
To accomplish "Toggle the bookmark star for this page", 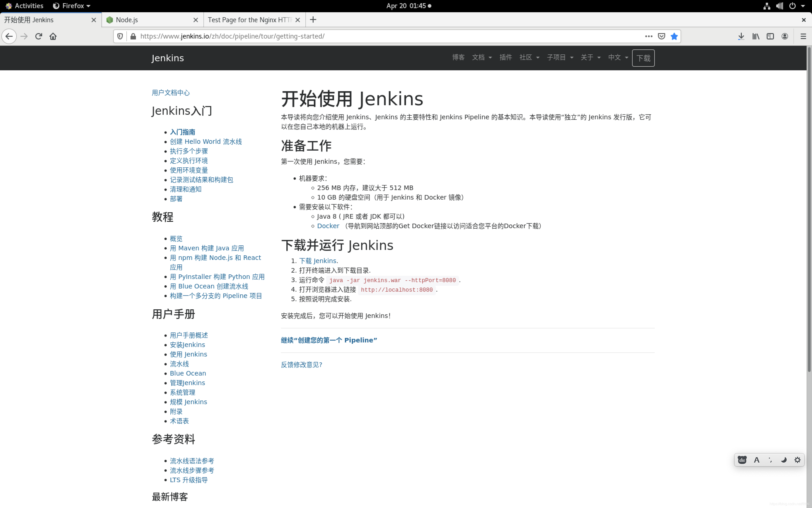I will tap(674, 36).
